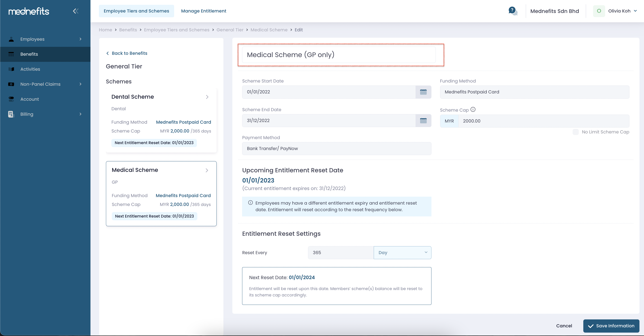Open the help chat bubble

[x=513, y=11]
